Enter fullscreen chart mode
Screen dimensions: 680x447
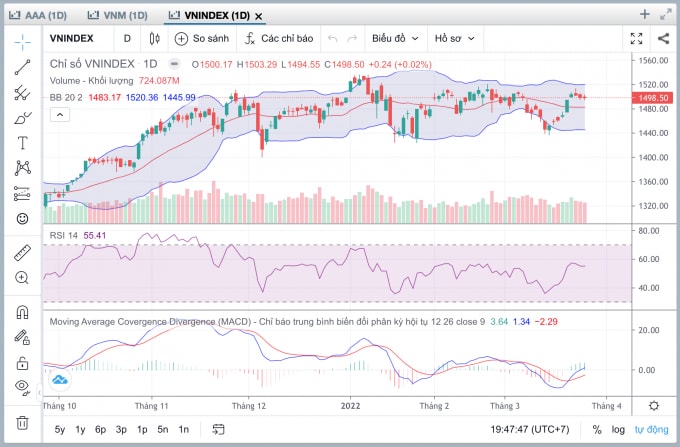636,39
